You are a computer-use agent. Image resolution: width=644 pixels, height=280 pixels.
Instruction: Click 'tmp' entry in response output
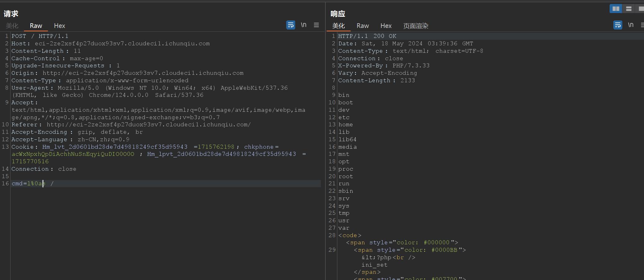344,213
